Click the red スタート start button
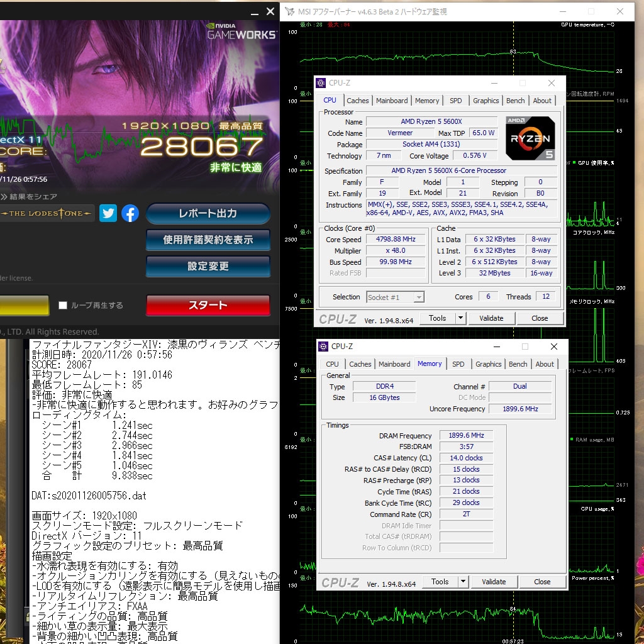Image resolution: width=644 pixels, height=644 pixels. pyautogui.click(x=208, y=305)
